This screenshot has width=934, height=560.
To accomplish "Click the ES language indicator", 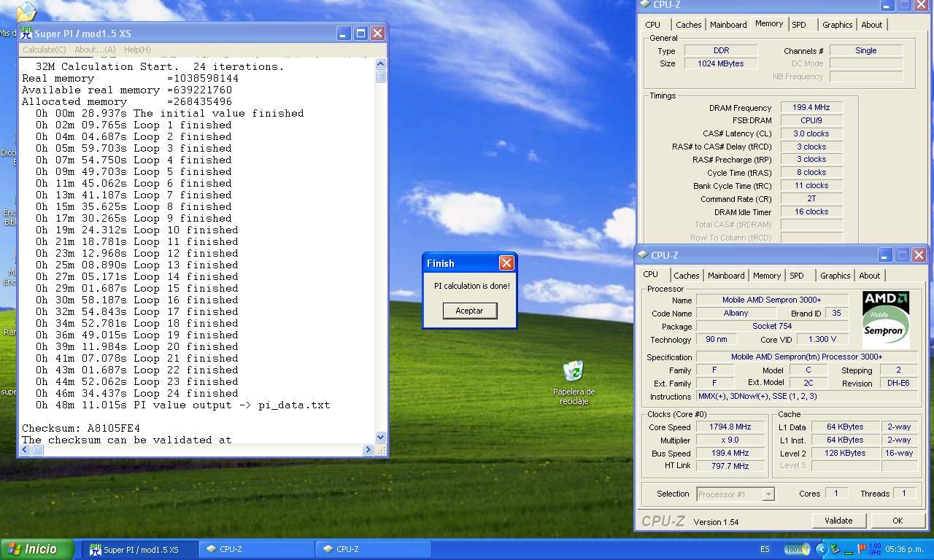I will tap(765, 549).
